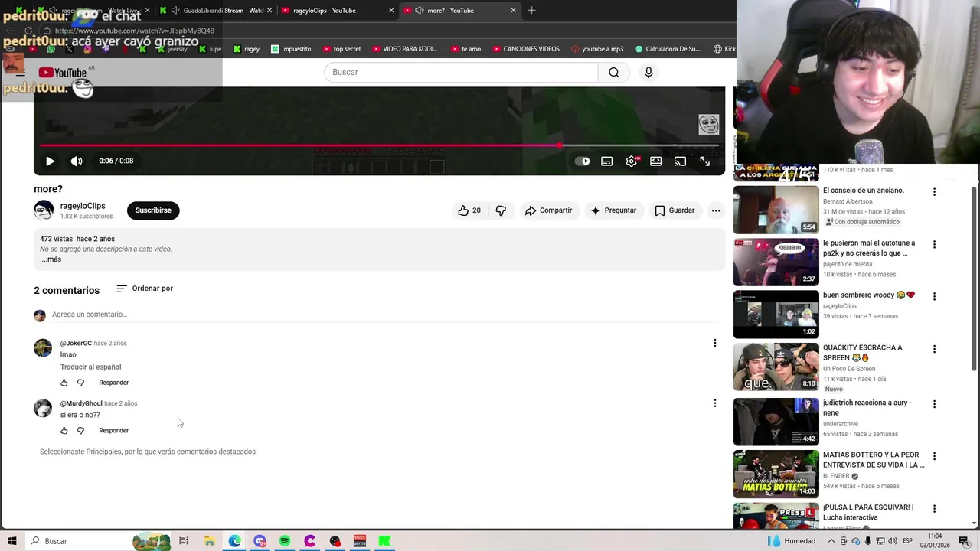This screenshot has height=551, width=980.
Task: Open options menu for @JokerGC comment
Action: coord(715,343)
